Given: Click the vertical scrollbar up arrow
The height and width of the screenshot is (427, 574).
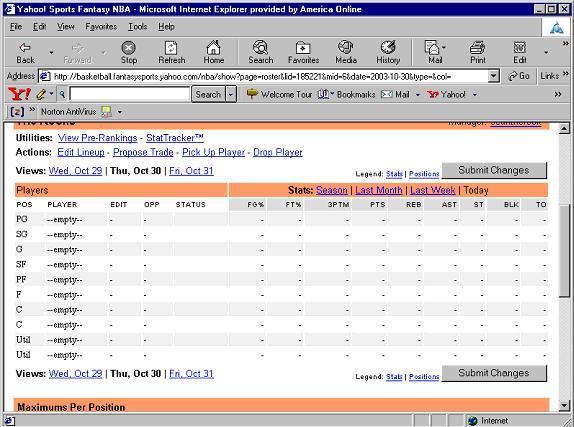Looking at the screenshot, I should click(x=564, y=128).
